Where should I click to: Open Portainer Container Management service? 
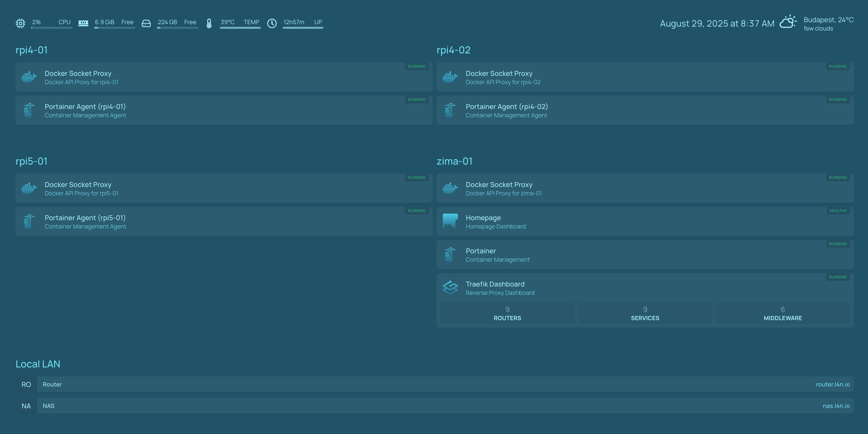645,255
